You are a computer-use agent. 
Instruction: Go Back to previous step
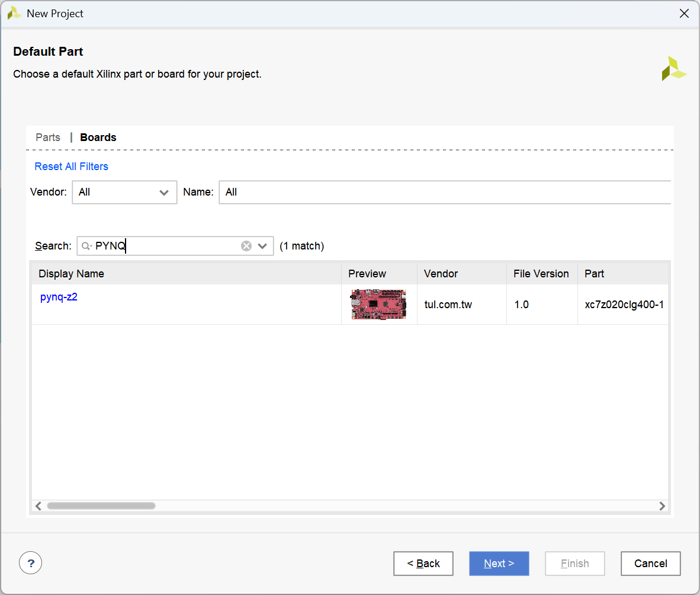click(423, 563)
